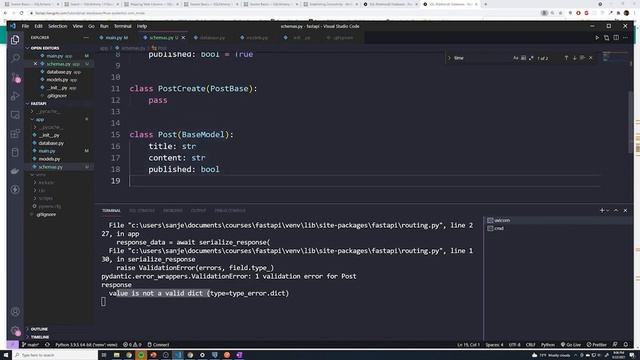Close schemas.py in Open Editors list
The width and height of the screenshot is (640, 360).
[x=36, y=64]
